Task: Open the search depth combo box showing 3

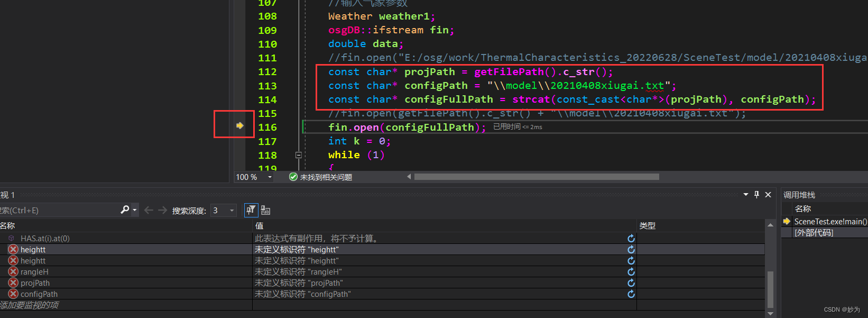Action: point(224,211)
